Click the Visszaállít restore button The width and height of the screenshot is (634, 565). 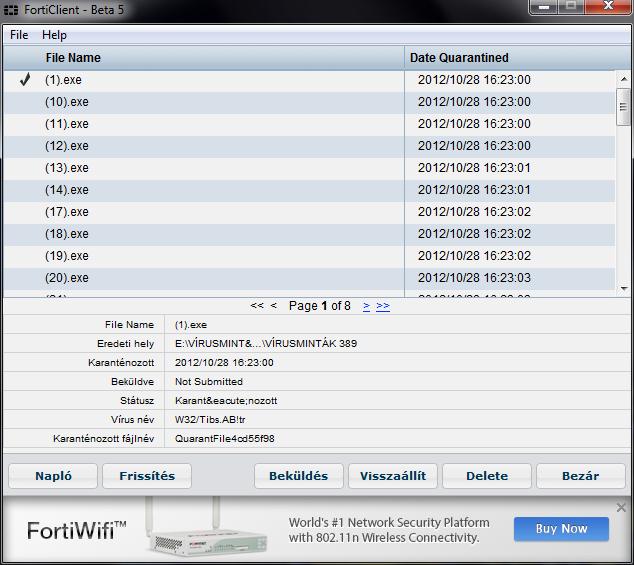393,476
